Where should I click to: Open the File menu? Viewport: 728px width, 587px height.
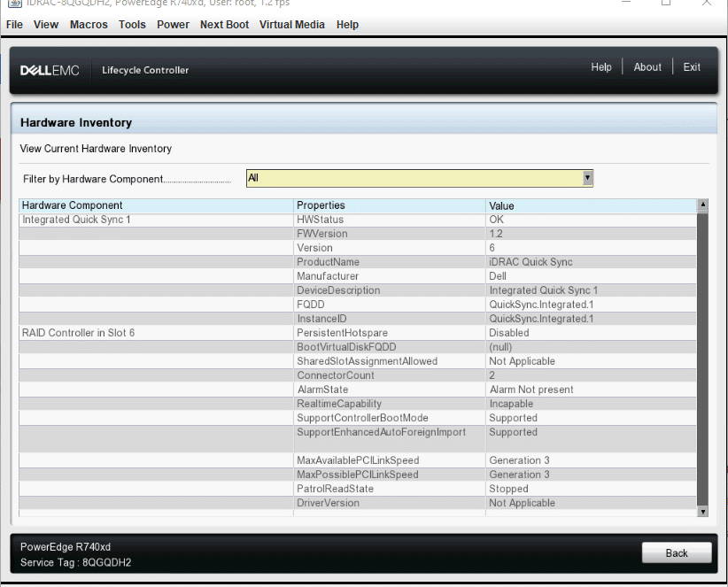pos(14,25)
